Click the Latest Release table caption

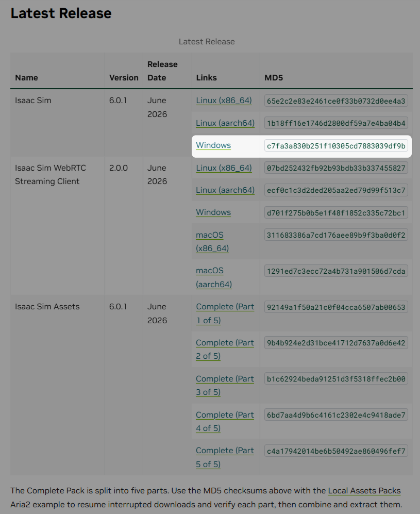[x=207, y=42]
